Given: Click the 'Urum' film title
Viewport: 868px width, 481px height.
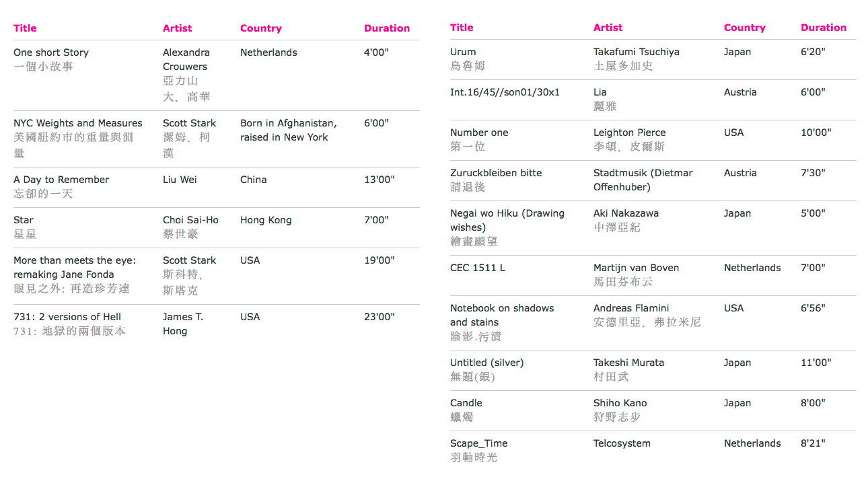Looking at the screenshot, I should point(463,52).
